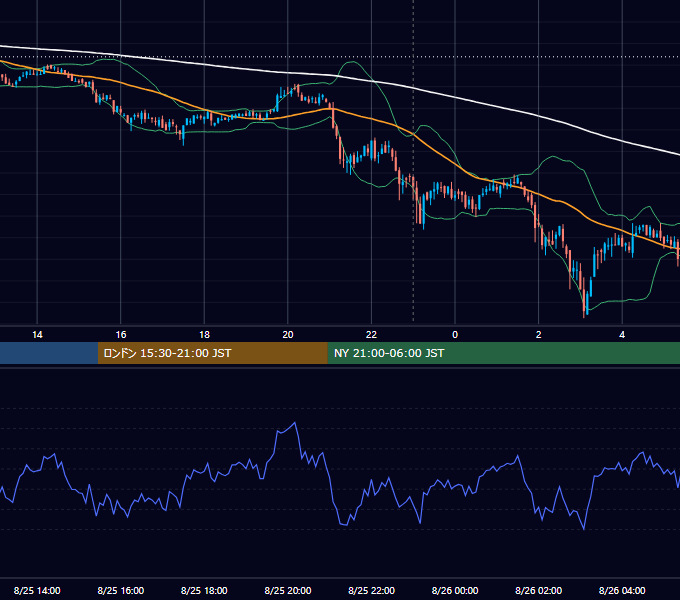Click the 8/25 16:00 date label
This screenshot has height=600, width=680.
tap(121, 590)
